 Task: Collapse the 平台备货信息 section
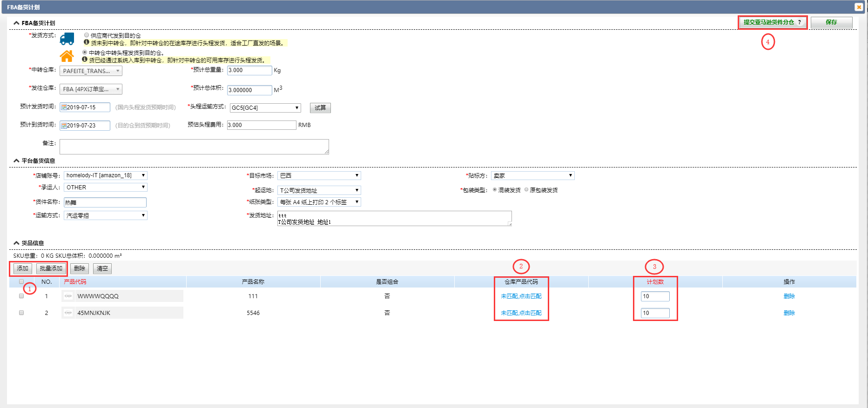[x=17, y=161]
